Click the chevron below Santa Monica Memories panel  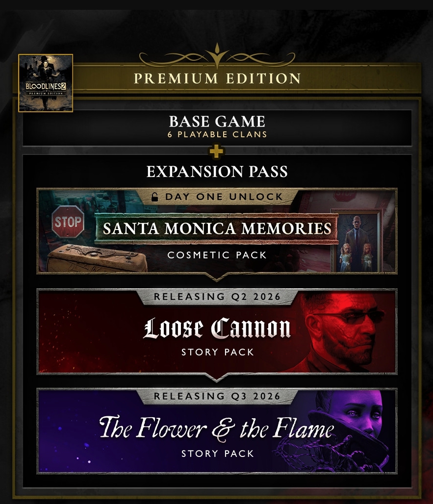pyautogui.click(x=217, y=277)
